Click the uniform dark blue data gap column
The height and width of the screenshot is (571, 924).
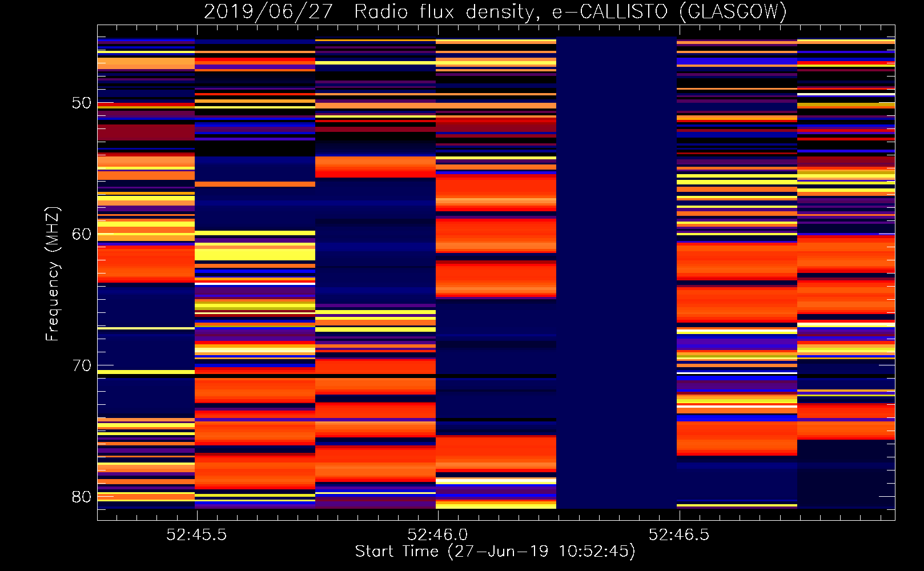(616, 272)
